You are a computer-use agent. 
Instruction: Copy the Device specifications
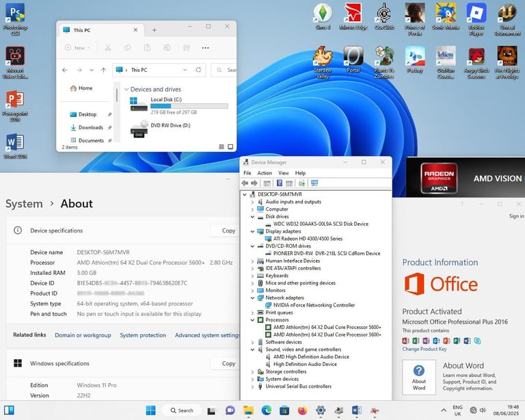[228, 231]
